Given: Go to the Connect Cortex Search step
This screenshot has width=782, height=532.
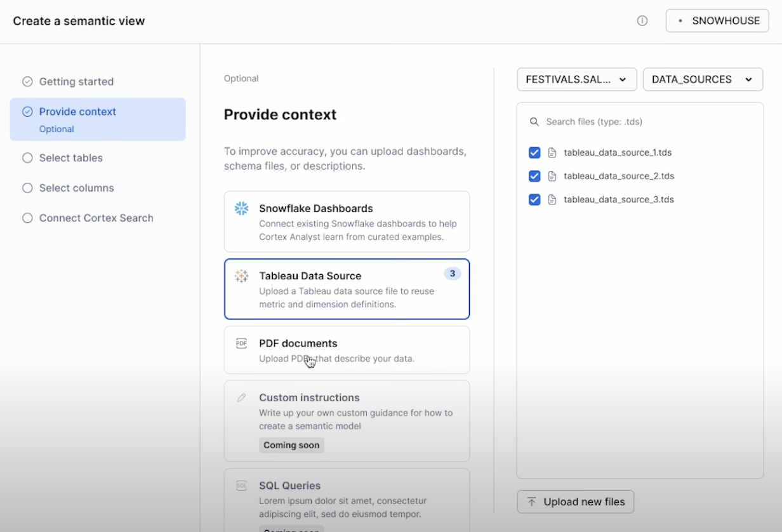Looking at the screenshot, I should tap(96, 218).
